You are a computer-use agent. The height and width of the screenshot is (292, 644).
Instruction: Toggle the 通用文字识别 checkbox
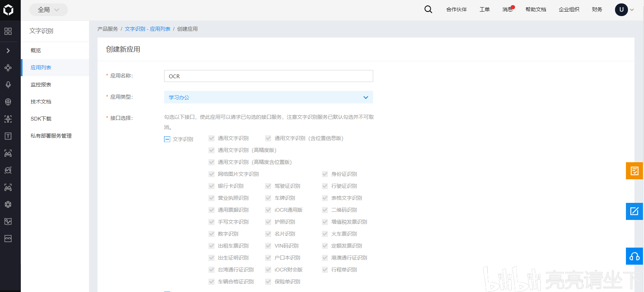pos(211,138)
